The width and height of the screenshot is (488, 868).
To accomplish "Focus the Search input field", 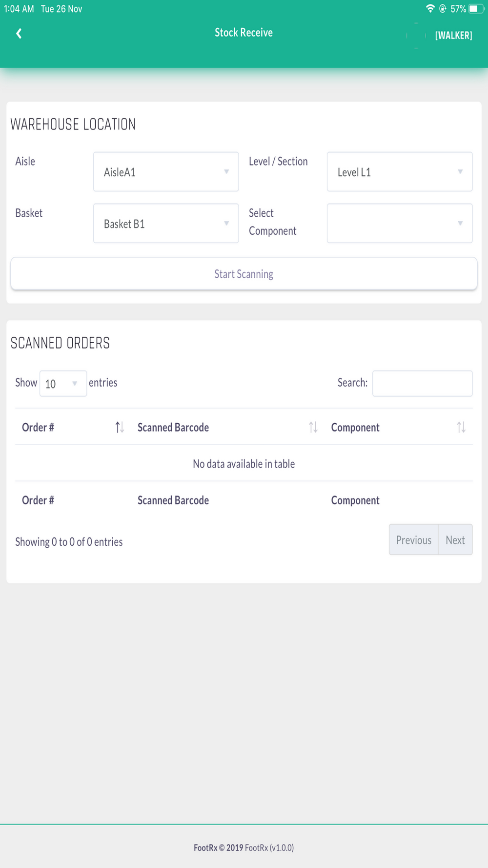I will 422,383.
